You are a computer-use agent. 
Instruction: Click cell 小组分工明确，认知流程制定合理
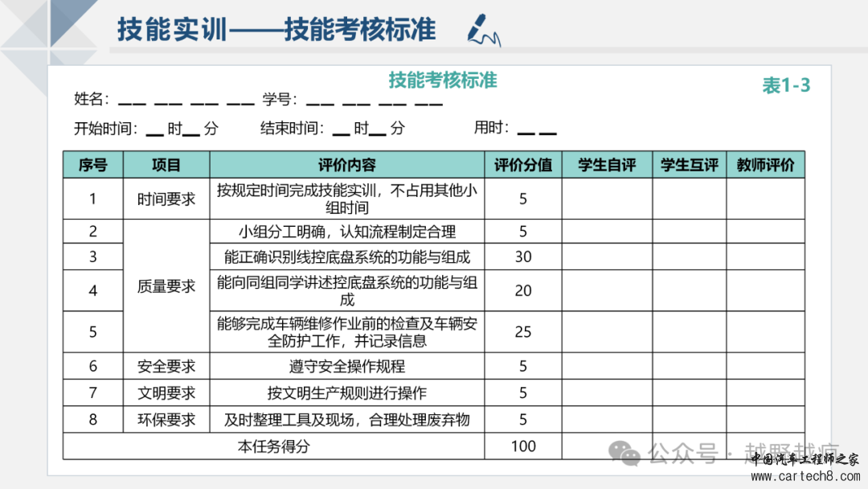pos(347,232)
